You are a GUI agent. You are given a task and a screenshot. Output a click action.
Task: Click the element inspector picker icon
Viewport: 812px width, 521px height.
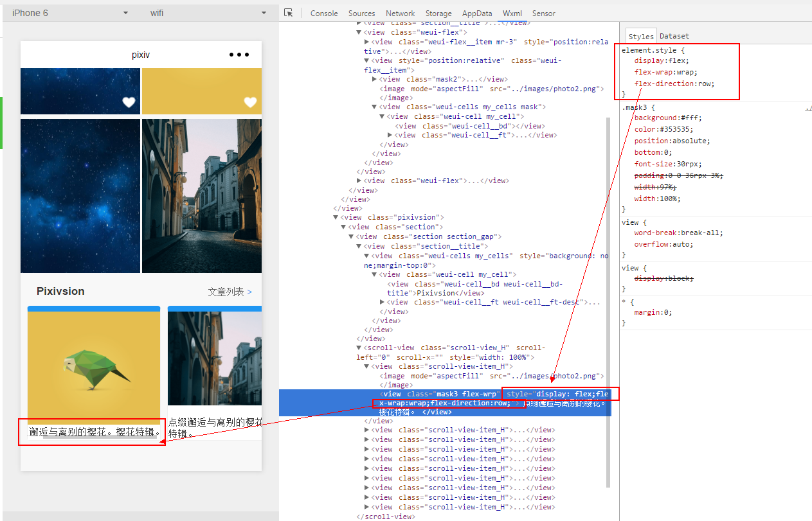[289, 13]
